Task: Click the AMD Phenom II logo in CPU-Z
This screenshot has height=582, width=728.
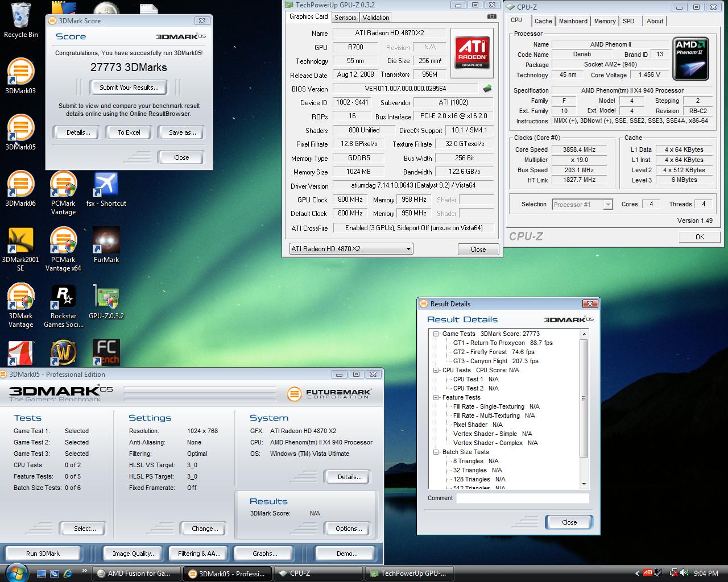Action: click(691, 59)
